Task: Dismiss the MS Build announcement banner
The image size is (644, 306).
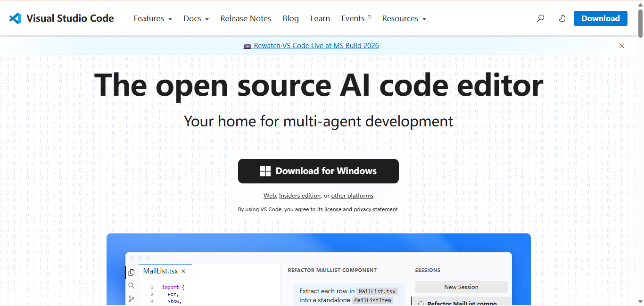Action: 622,46
